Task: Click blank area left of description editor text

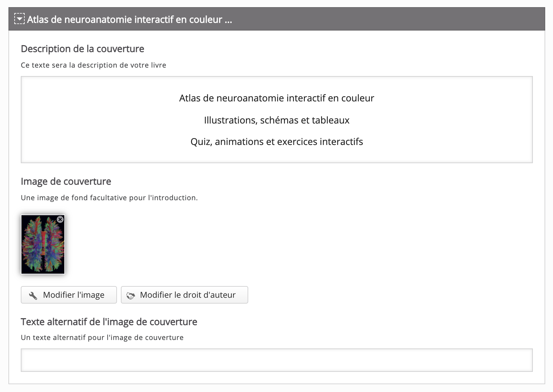Action: (x=81, y=120)
